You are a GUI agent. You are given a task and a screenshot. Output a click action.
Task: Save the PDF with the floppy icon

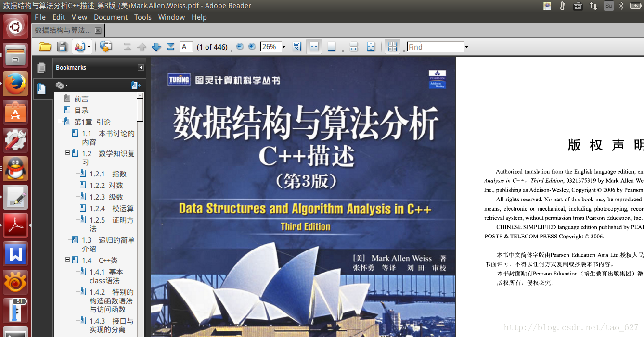click(62, 47)
